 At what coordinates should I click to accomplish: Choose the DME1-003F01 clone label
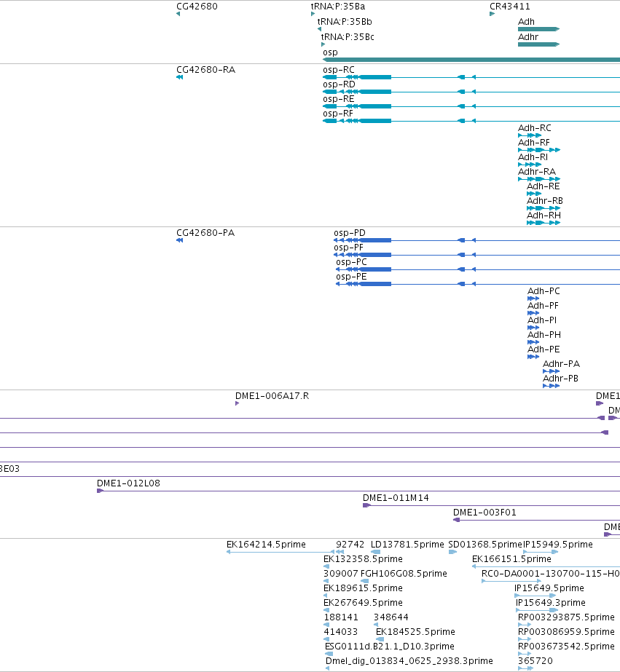click(485, 513)
